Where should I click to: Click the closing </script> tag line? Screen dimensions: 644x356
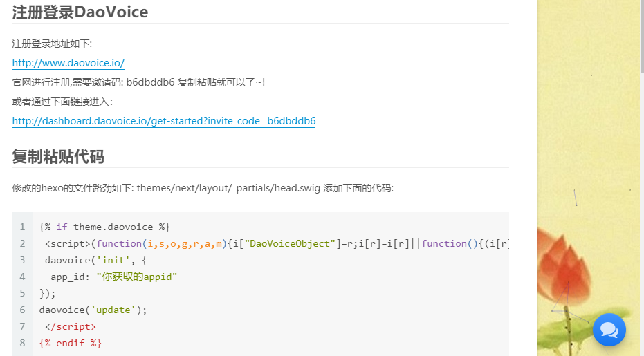pyautogui.click(x=71, y=326)
